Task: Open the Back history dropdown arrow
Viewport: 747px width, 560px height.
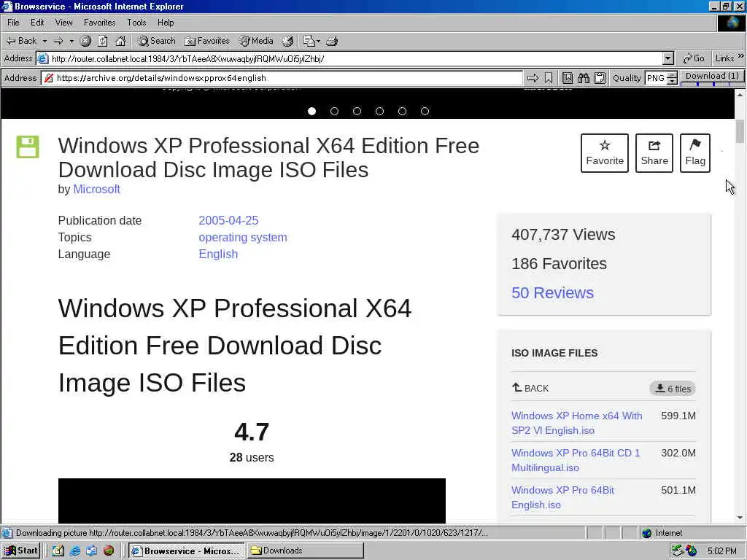Action: pos(44,41)
